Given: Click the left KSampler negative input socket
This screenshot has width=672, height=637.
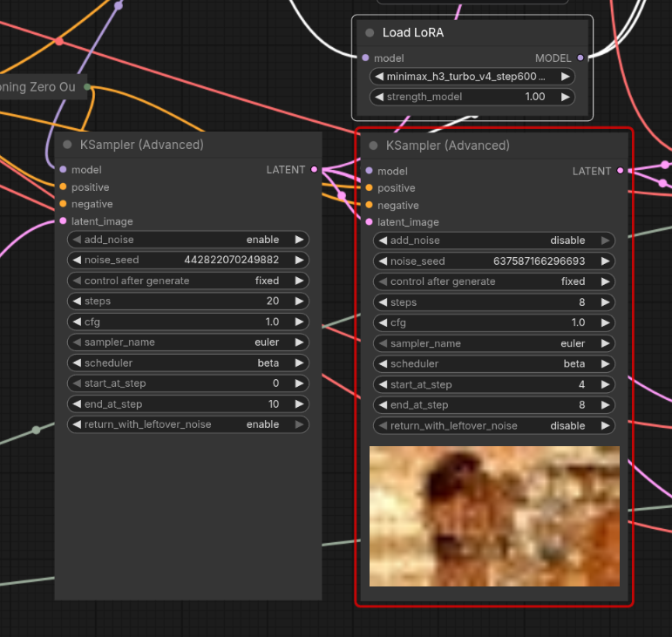Looking at the screenshot, I should tap(63, 204).
